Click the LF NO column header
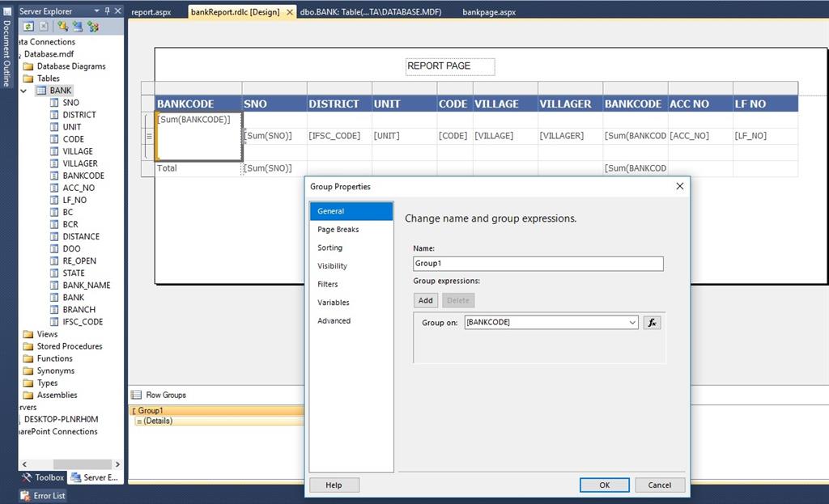The width and height of the screenshot is (829, 504). [x=765, y=104]
